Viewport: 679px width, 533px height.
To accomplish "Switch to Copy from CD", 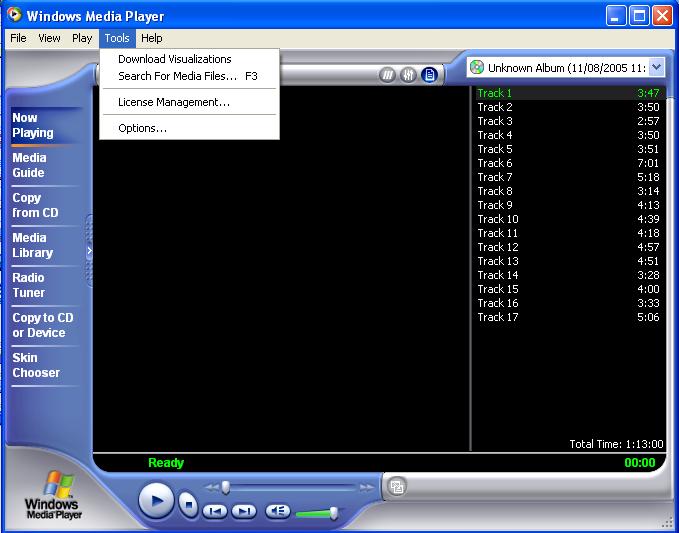I will pyautogui.click(x=45, y=205).
